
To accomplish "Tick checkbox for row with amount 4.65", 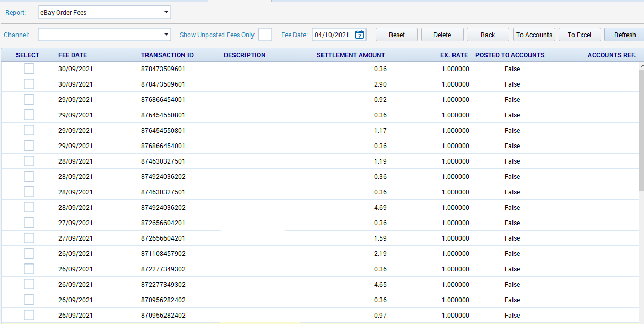I will (x=29, y=284).
